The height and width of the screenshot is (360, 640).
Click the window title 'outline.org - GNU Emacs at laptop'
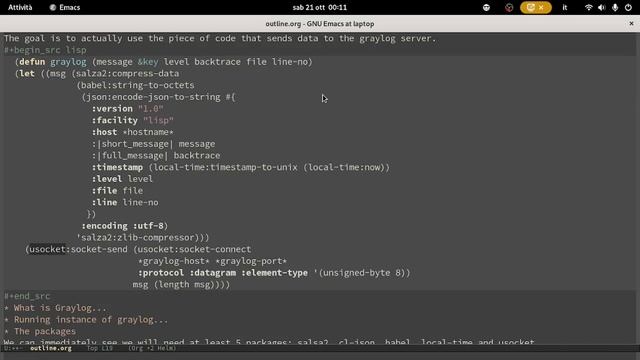click(x=320, y=24)
